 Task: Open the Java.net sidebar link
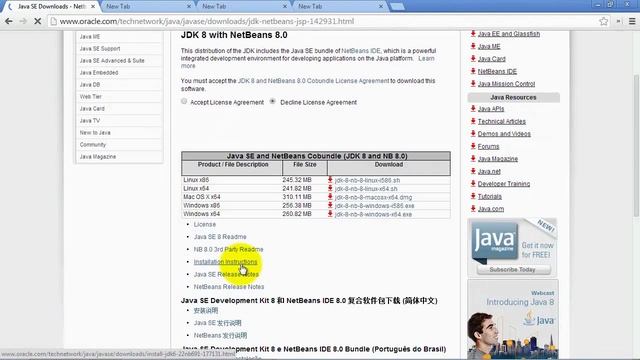(489, 171)
